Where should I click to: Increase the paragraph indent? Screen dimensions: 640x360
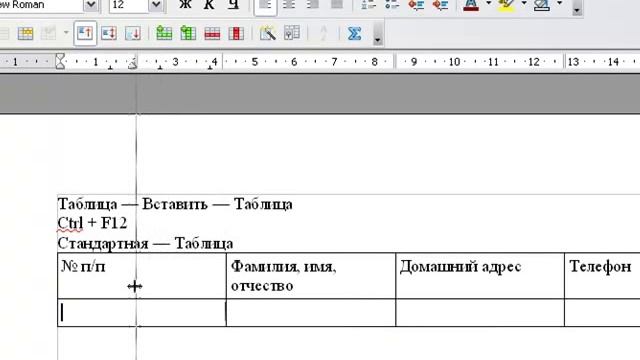441,5
